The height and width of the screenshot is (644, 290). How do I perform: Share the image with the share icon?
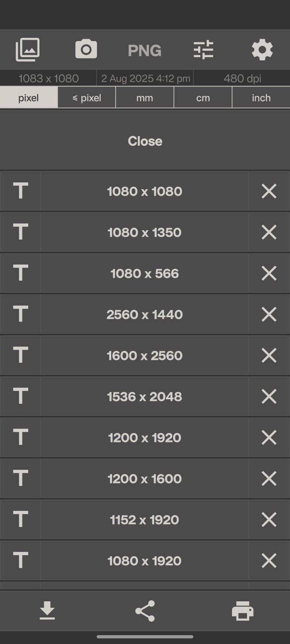coord(145,611)
